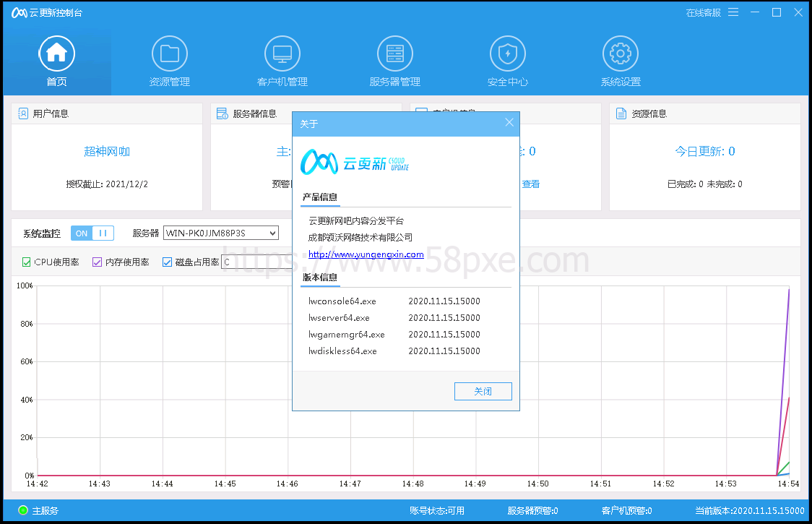Click 今日更新: 0 text

click(x=705, y=151)
